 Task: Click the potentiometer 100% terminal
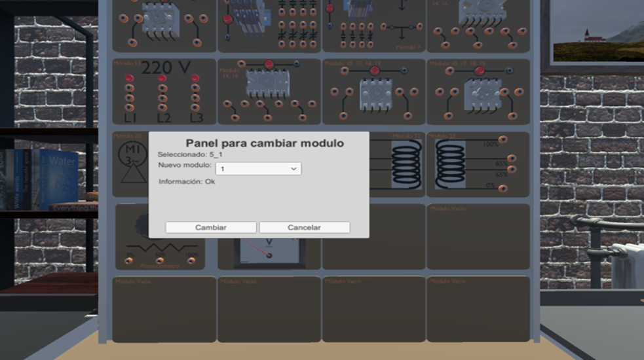(191, 261)
